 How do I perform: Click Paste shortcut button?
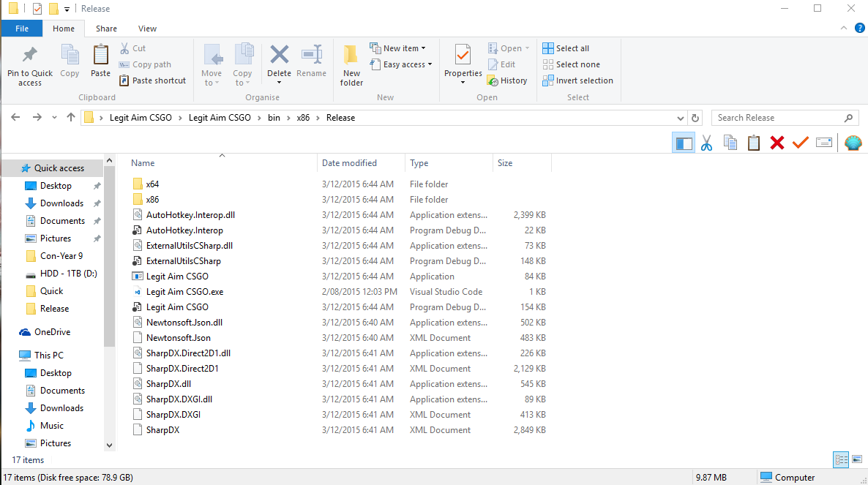pyautogui.click(x=153, y=80)
